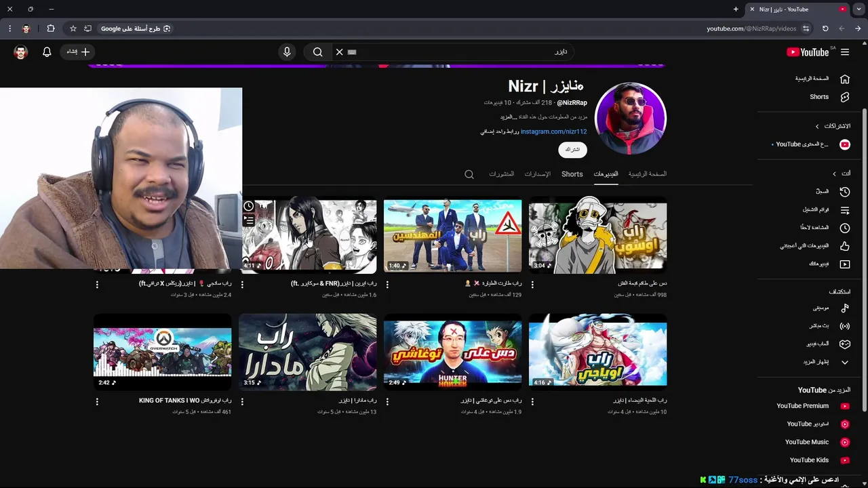Switch to the channel Home tab
The image size is (868, 488).
click(x=648, y=174)
